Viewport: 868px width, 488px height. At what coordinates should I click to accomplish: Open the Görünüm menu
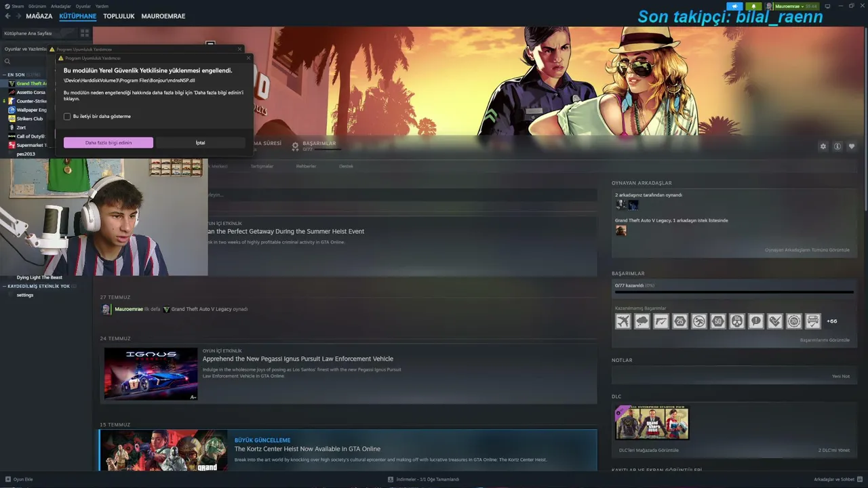pyautogui.click(x=37, y=6)
